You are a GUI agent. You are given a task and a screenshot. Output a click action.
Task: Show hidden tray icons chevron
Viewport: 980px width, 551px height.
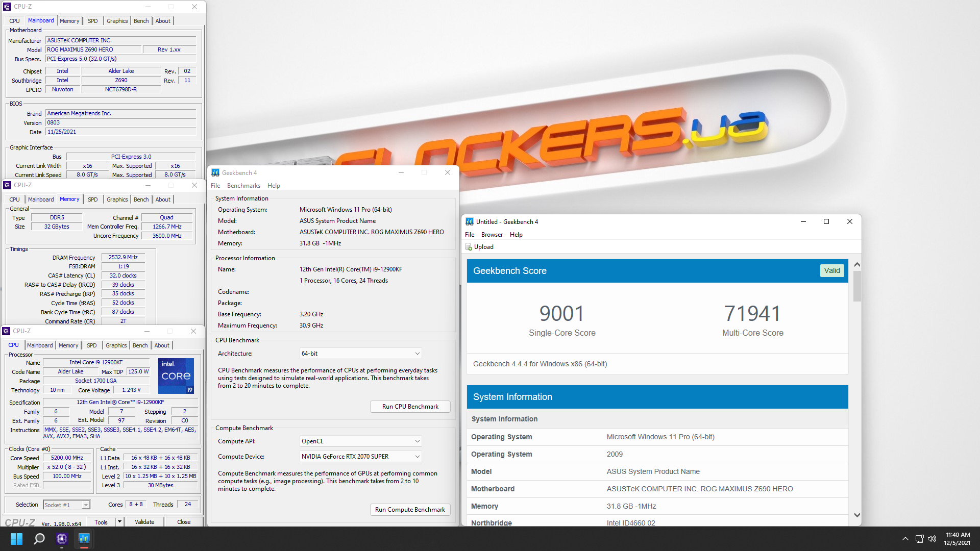905,539
